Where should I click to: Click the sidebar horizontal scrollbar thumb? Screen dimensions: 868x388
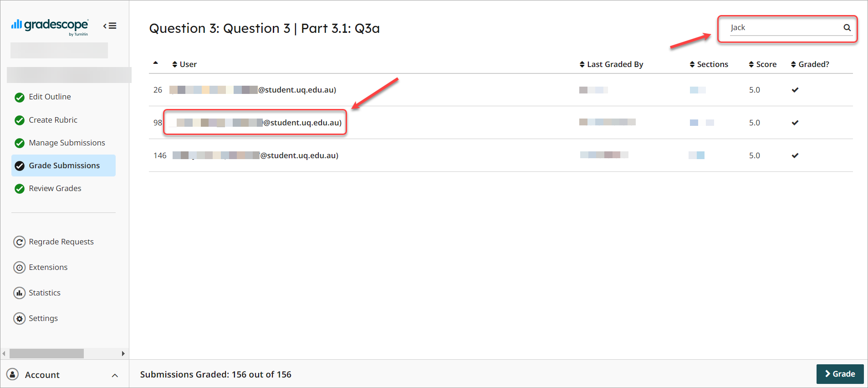[x=46, y=353]
